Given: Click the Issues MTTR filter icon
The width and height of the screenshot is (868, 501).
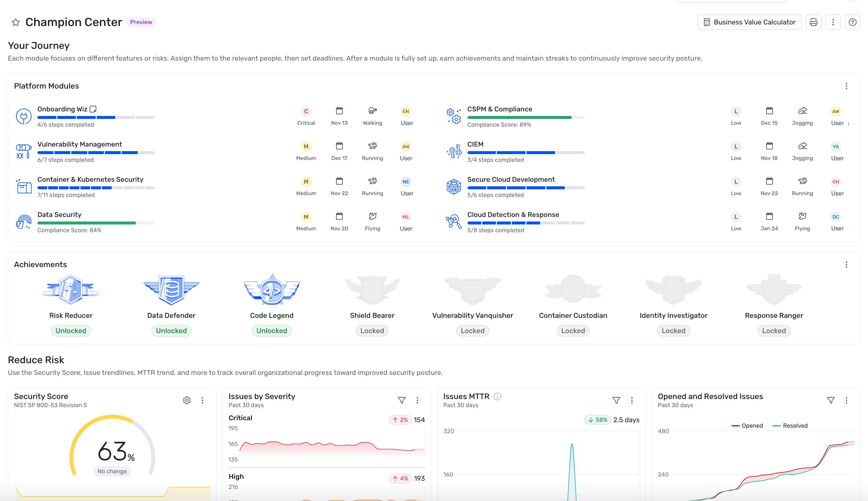Looking at the screenshot, I should 616,400.
